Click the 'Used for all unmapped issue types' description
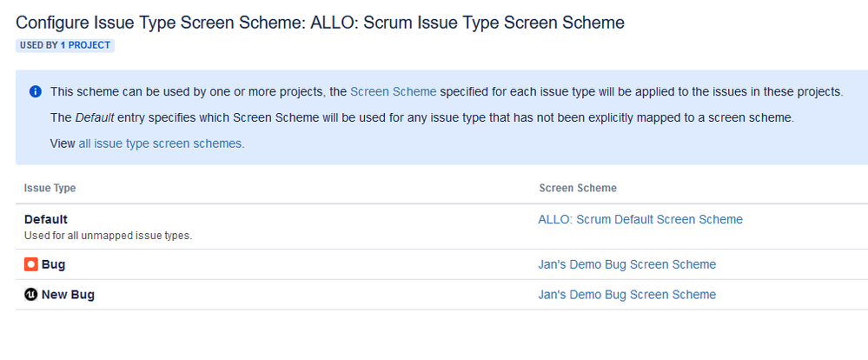The width and height of the screenshot is (868, 360). [x=108, y=236]
